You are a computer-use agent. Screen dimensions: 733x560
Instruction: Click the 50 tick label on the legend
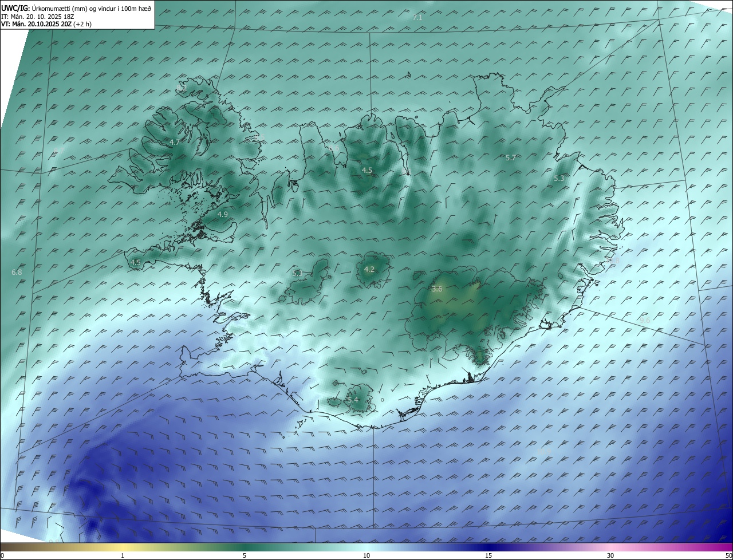(728, 555)
